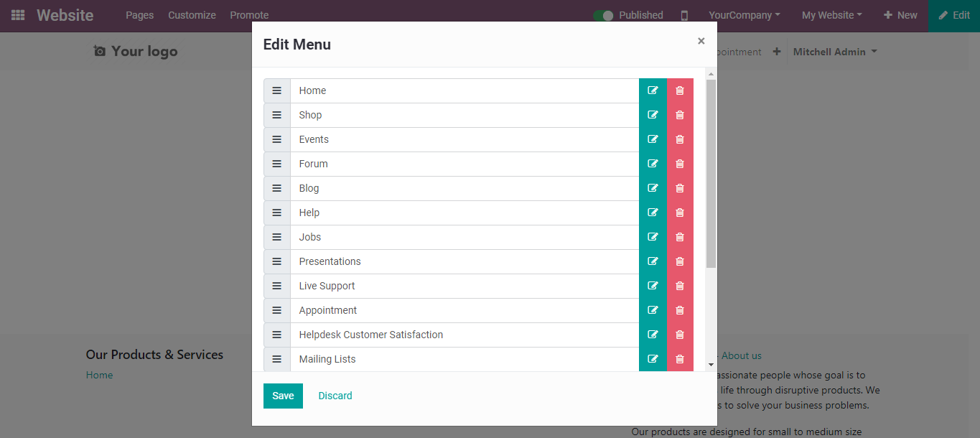The image size is (980, 438).
Task: Edit the Shop menu entry
Action: click(x=653, y=115)
